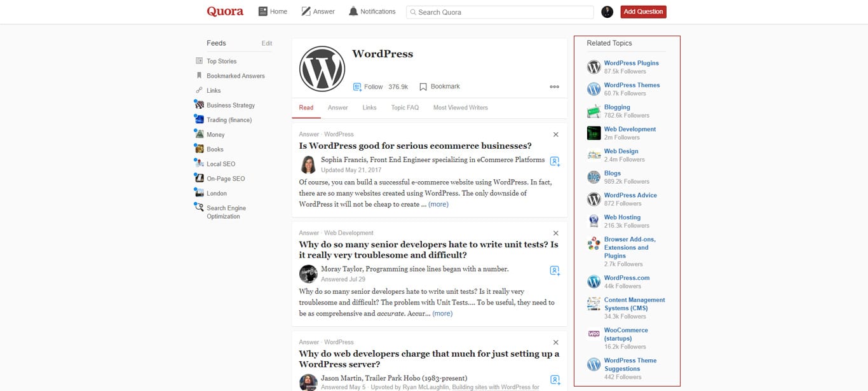Screen dimensions: 868x391
Task: Open WordPress Themes related topic
Action: tap(632, 85)
